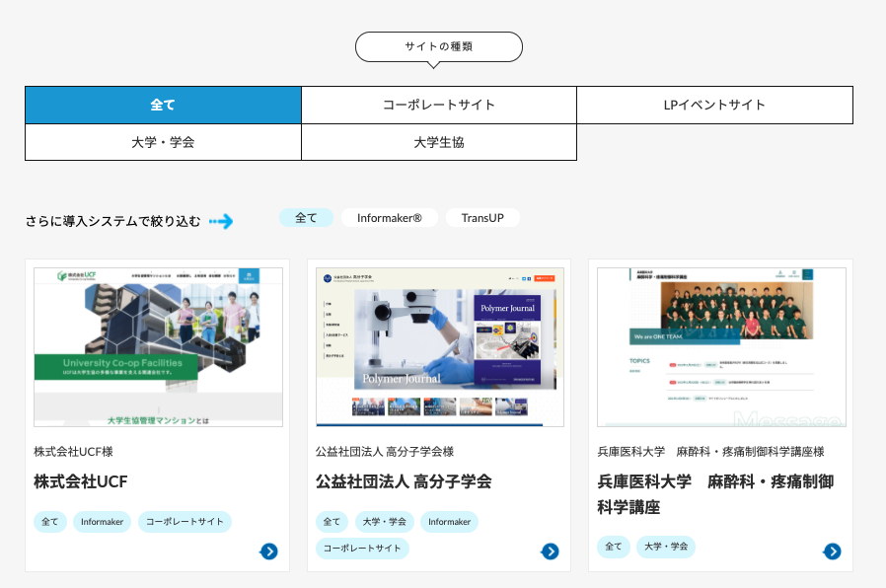Open the 兵庫医科大学 team photo thumbnail
Image resolution: width=886 pixels, height=588 pixels.
721,347
